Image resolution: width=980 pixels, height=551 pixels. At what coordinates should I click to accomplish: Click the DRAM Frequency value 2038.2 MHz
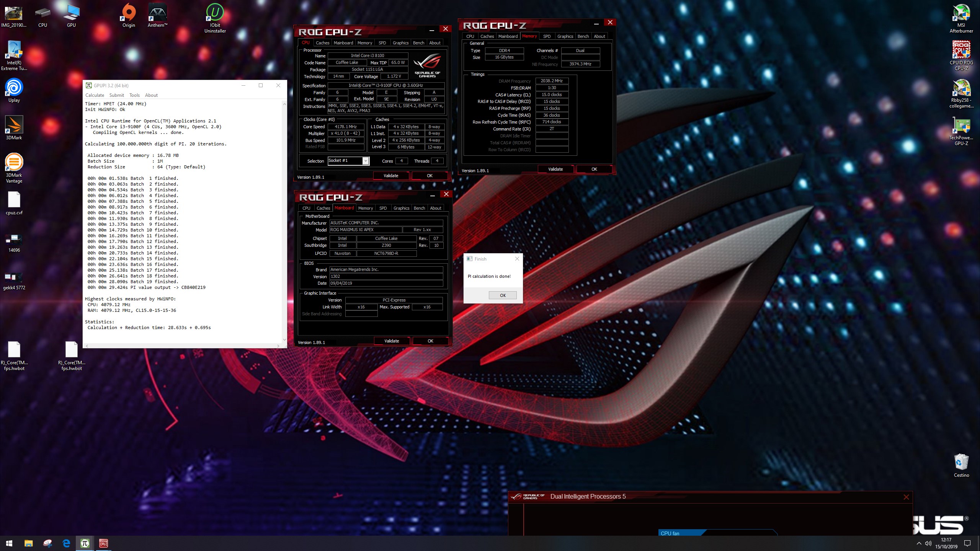tap(552, 81)
